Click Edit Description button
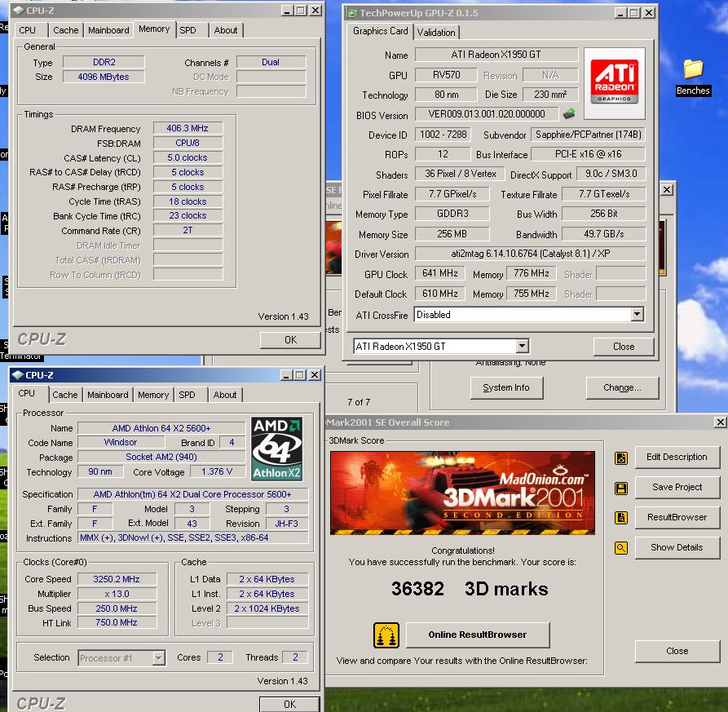728x712 pixels. [x=677, y=457]
